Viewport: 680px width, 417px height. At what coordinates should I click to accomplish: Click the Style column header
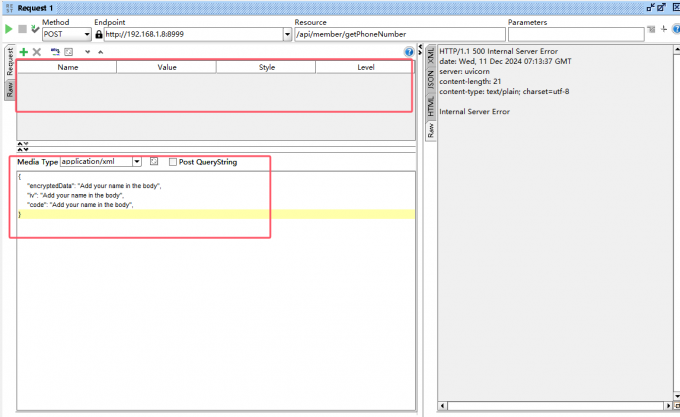(266, 67)
